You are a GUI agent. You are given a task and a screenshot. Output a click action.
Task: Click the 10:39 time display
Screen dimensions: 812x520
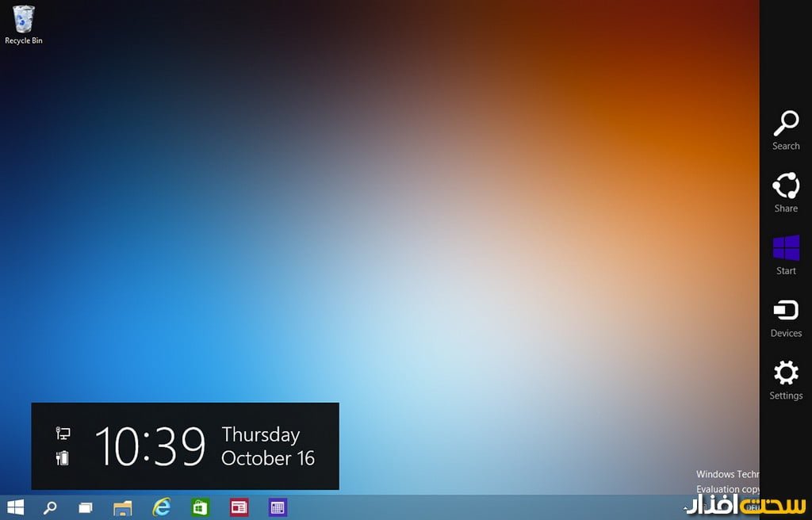150,446
